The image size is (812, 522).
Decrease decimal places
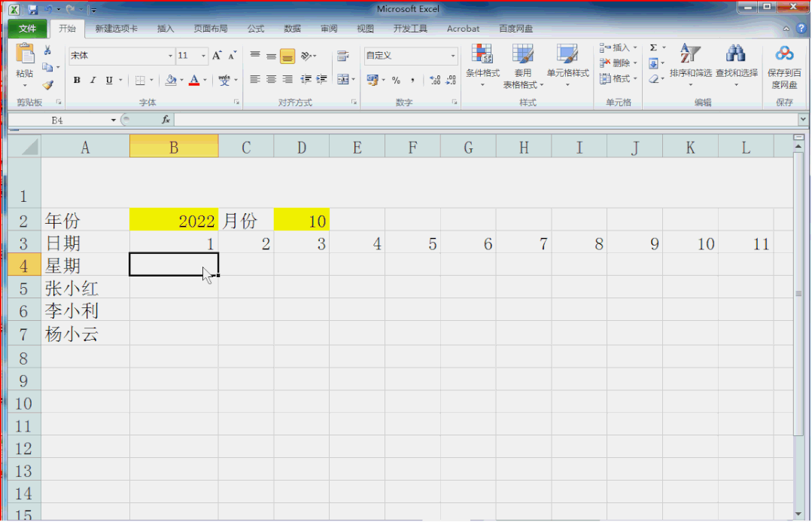(x=451, y=81)
